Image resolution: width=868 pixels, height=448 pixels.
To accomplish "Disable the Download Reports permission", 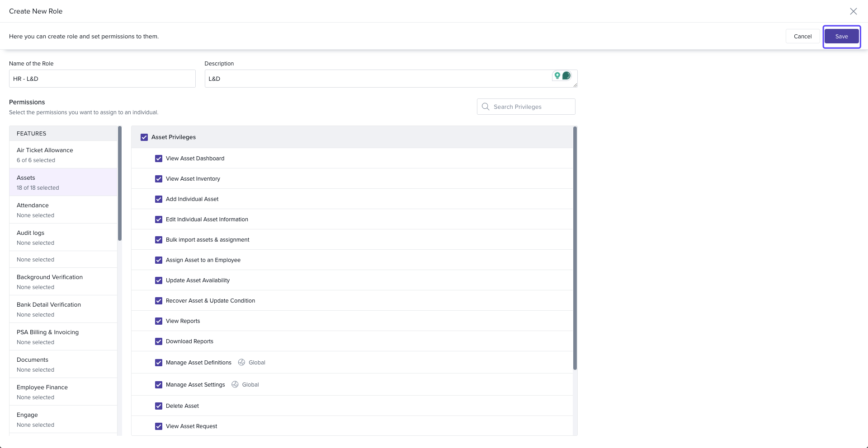I will point(159,341).
